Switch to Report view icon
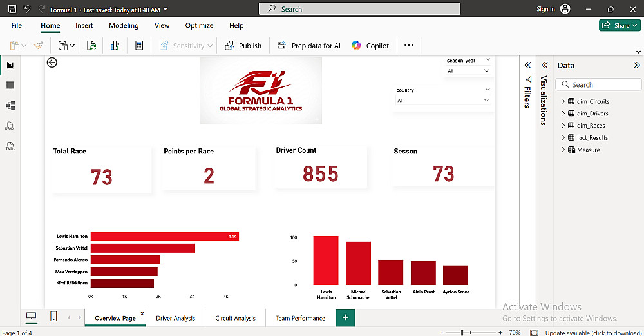Viewport: 644px width, 336px height. [x=10, y=65]
